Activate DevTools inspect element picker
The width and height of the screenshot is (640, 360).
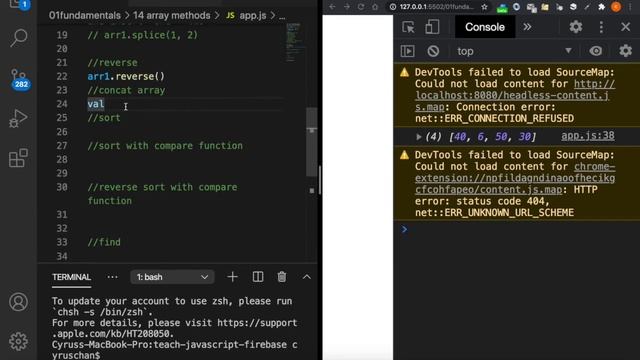[408, 27]
